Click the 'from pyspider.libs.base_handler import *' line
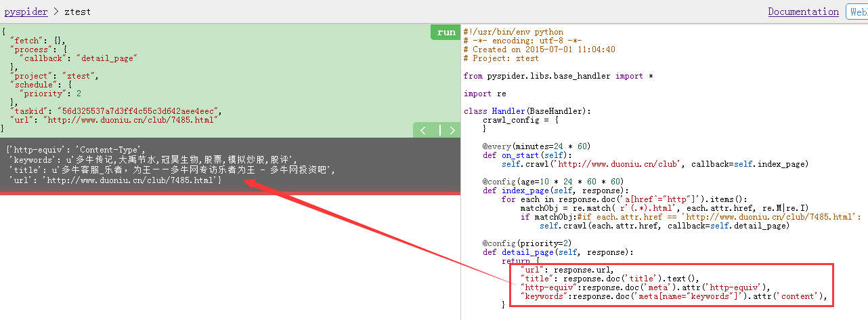This screenshot has height=320, width=868. (559, 76)
